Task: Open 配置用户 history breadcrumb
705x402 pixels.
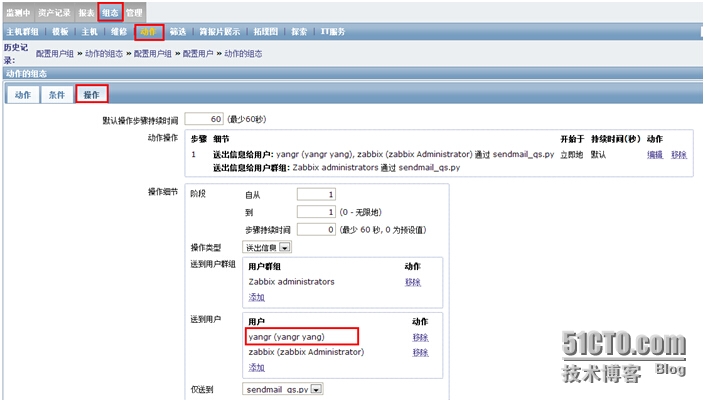Action: (198, 54)
